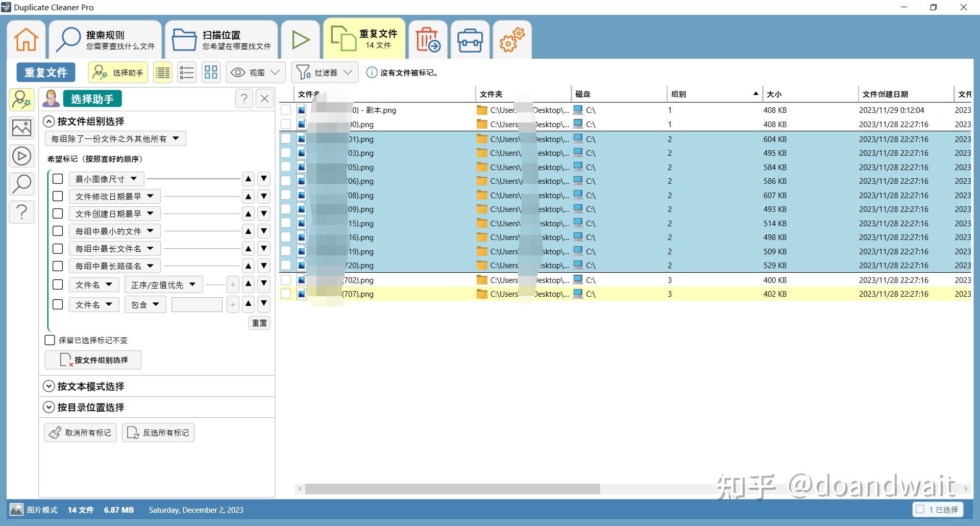Open 搜索规则 tab
The width and height of the screenshot is (980, 526).
tap(106, 40)
